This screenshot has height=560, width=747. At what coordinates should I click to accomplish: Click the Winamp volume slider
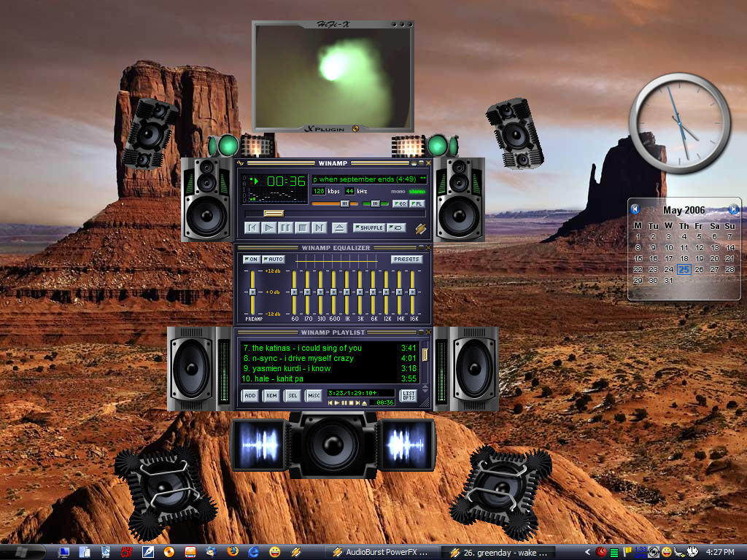(x=334, y=204)
